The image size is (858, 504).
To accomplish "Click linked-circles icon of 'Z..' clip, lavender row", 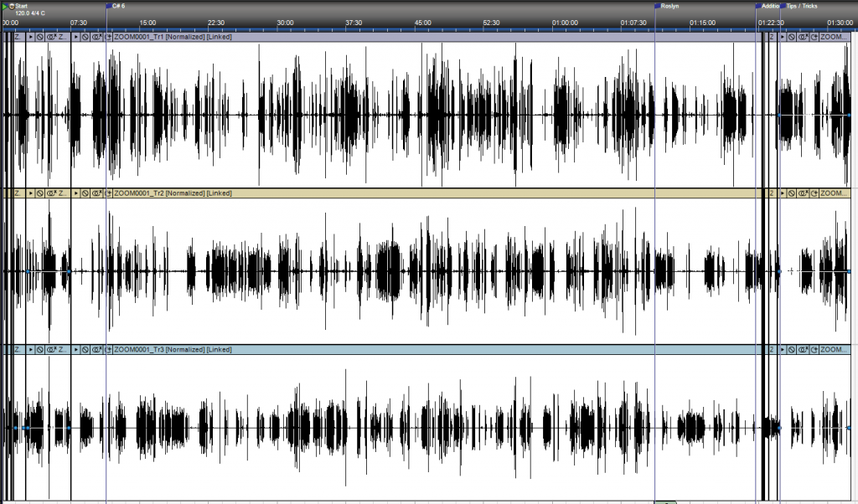I will tap(51, 37).
